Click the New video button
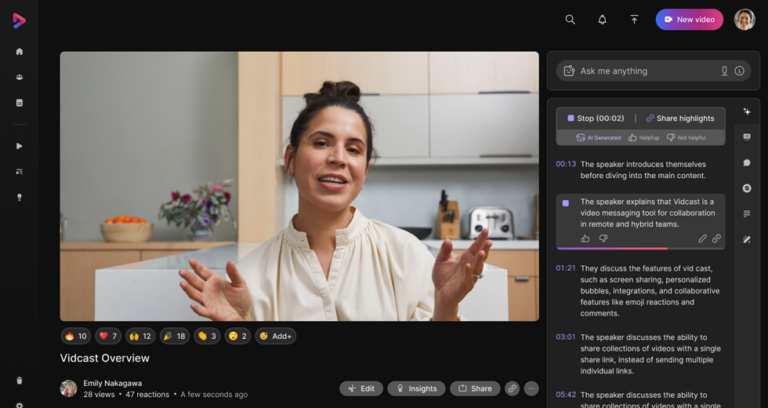 pos(689,19)
